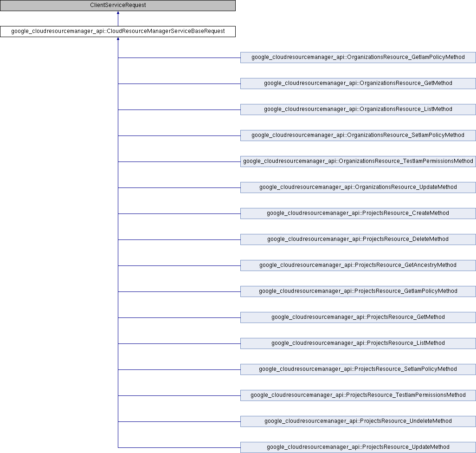Open ProjectsResource_GetAncestryMethod class

tap(358, 265)
